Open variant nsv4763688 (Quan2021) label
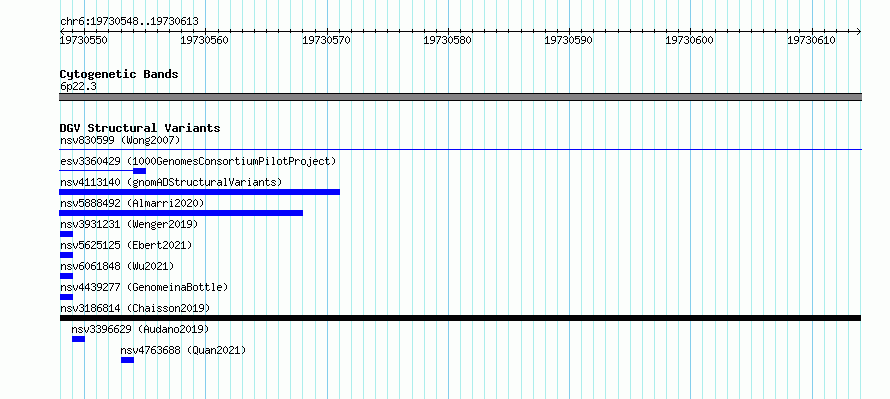 point(183,350)
